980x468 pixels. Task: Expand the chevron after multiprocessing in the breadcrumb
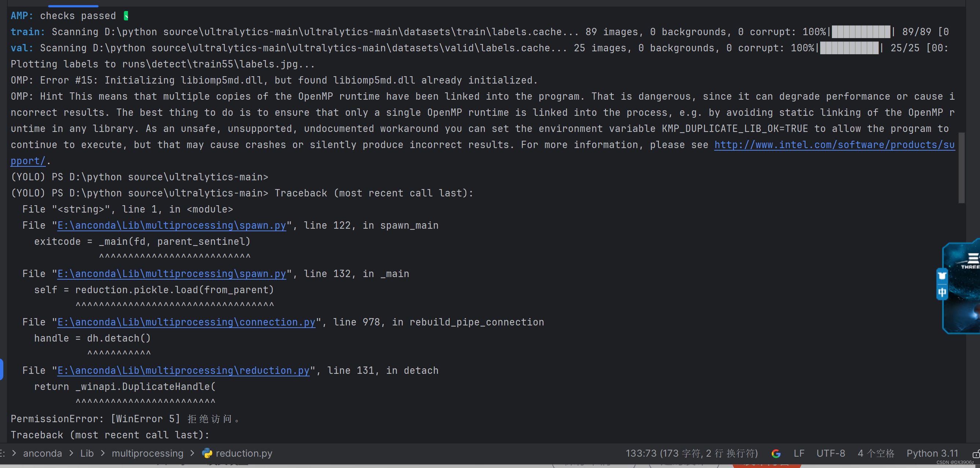(x=193, y=453)
